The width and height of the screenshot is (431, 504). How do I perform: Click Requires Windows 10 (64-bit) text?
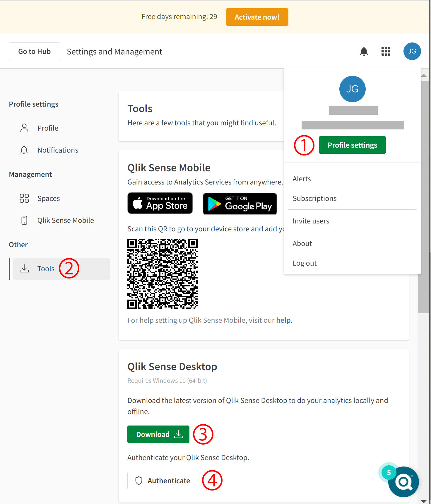click(167, 381)
